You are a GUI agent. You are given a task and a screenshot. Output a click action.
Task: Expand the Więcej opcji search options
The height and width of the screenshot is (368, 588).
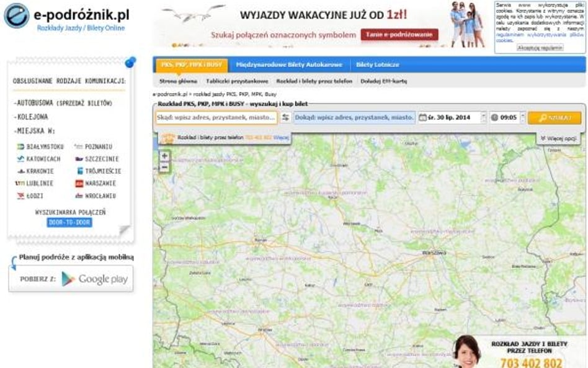(561, 137)
